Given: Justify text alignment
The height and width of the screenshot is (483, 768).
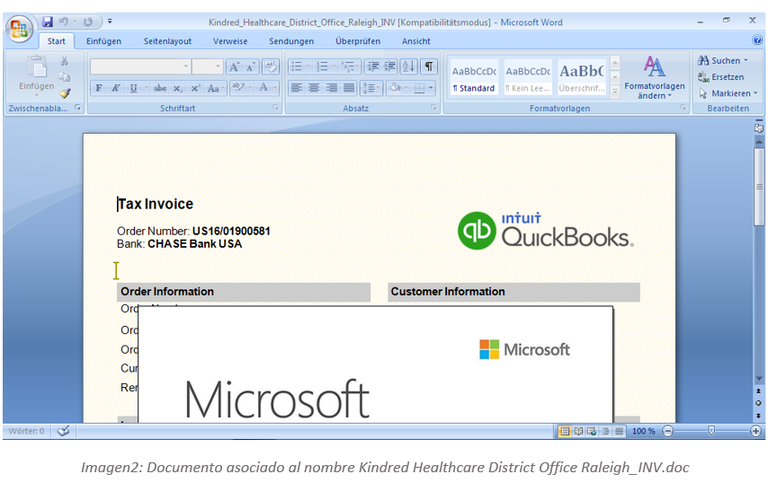Looking at the screenshot, I should (x=349, y=88).
